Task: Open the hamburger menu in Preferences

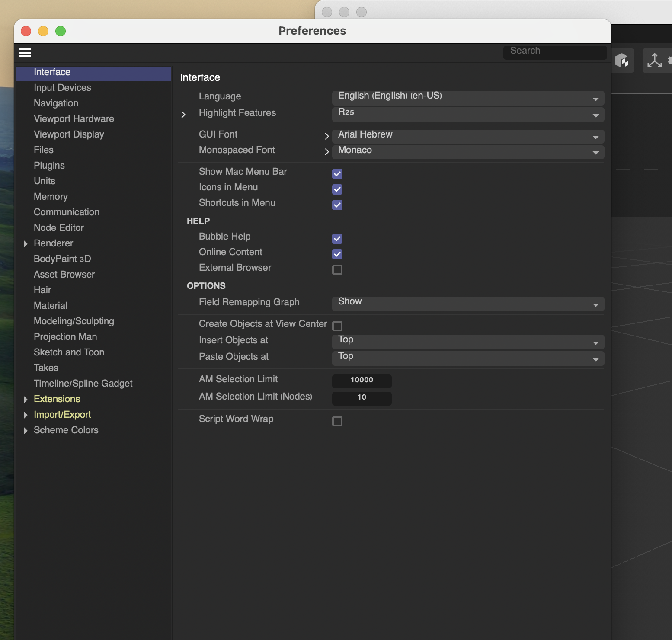Action: 25,53
